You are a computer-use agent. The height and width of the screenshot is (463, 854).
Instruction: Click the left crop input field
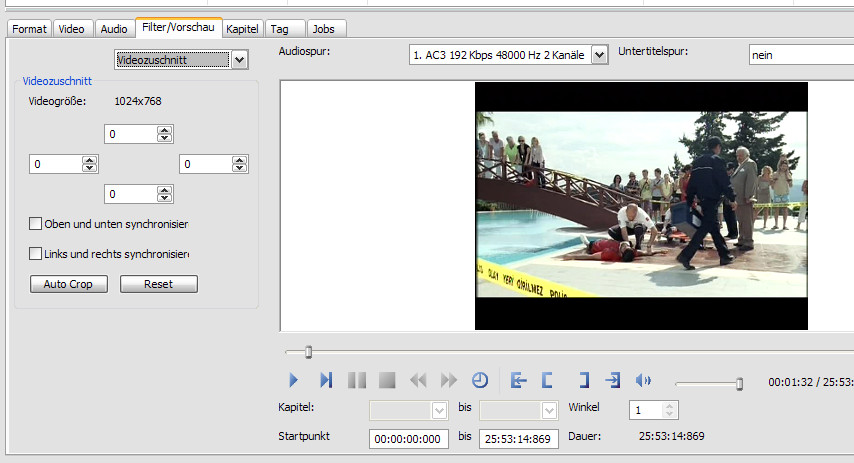tap(56, 164)
